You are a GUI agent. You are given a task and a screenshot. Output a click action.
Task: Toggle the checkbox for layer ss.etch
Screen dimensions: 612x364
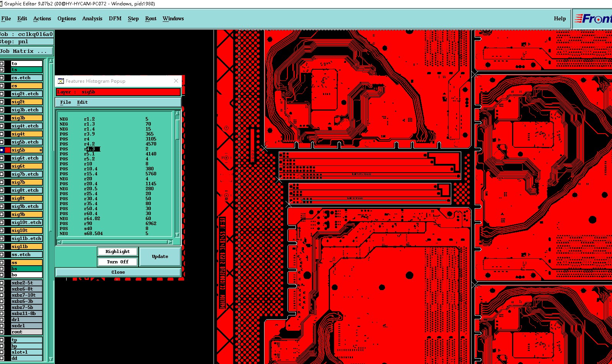pyautogui.click(x=2, y=255)
